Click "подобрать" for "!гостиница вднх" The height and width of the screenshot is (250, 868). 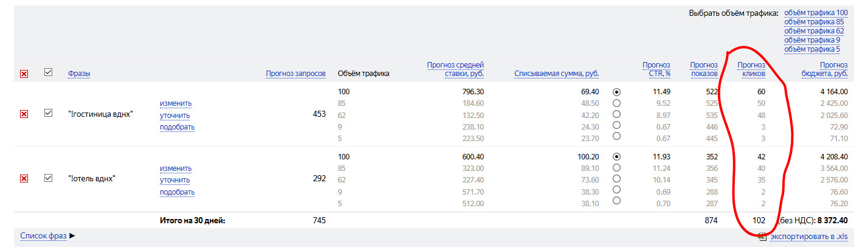(177, 127)
